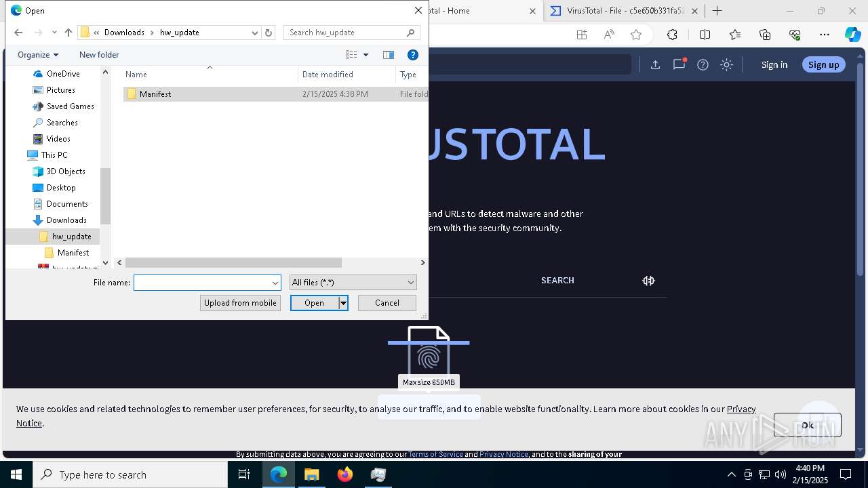The width and height of the screenshot is (868, 488).
Task: Toggle Edge split screen
Action: click(705, 35)
